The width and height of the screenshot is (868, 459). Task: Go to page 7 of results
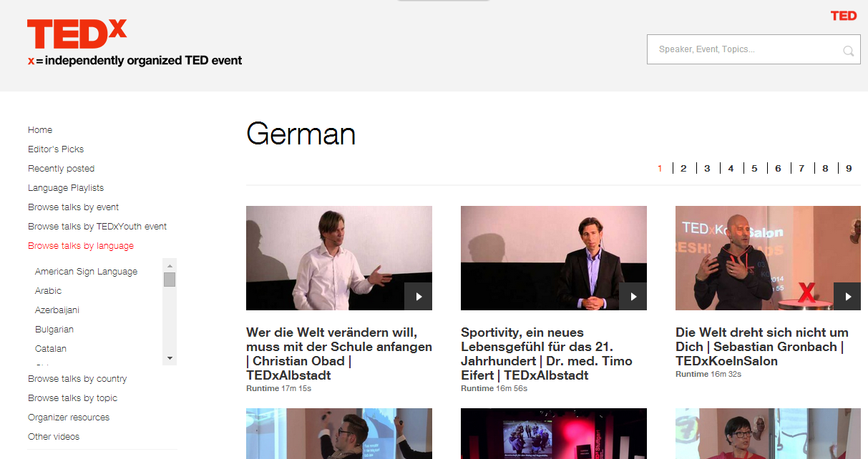click(801, 169)
